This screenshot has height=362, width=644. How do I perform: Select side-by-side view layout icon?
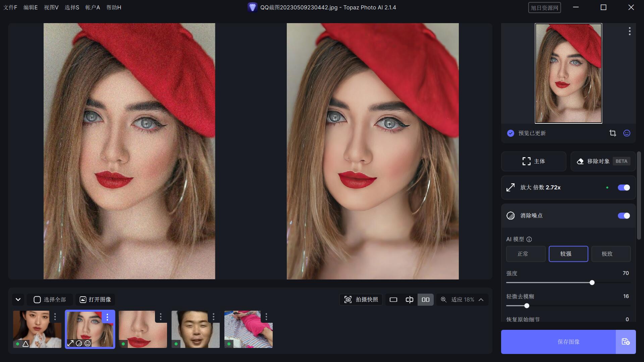click(x=426, y=300)
